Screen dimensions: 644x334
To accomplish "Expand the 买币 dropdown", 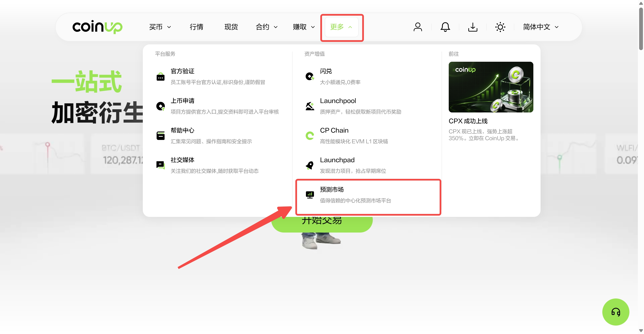I will [x=160, y=27].
